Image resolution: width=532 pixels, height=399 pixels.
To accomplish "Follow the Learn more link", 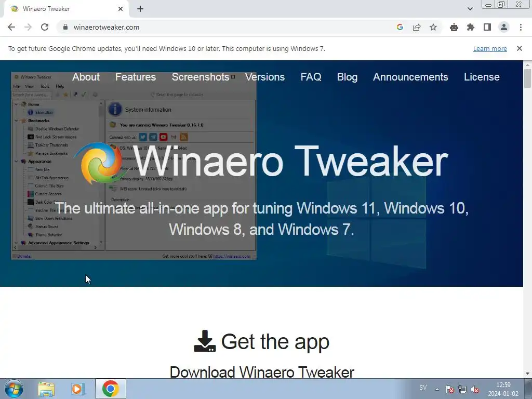I will [490, 48].
